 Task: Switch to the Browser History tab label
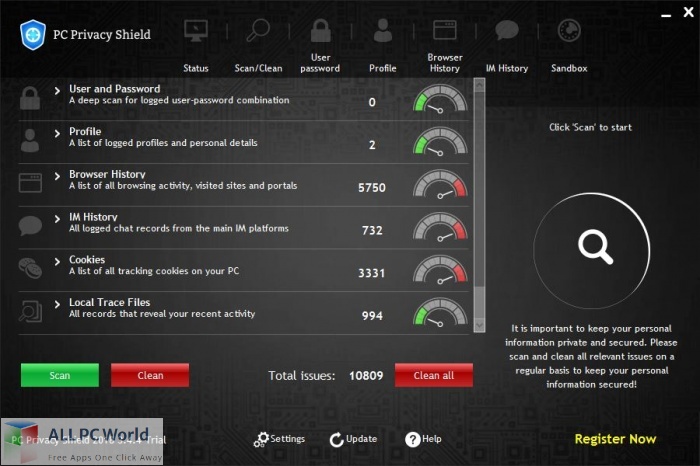445,63
